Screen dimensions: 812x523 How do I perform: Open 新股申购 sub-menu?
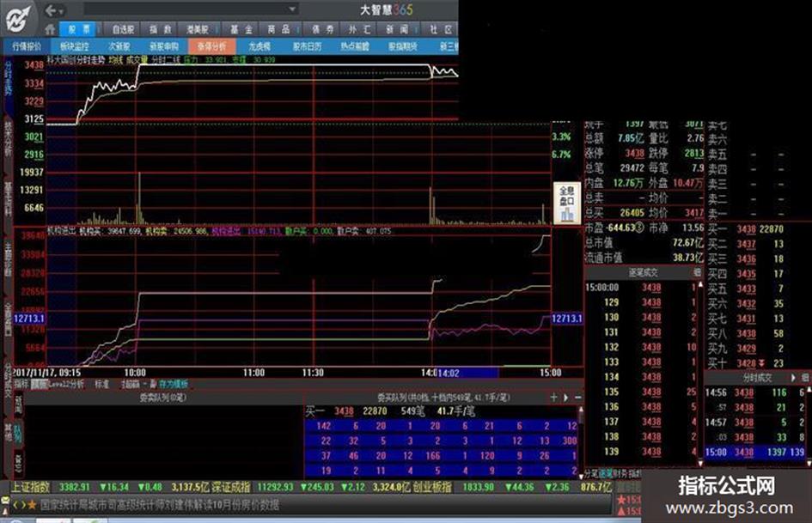(x=164, y=46)
